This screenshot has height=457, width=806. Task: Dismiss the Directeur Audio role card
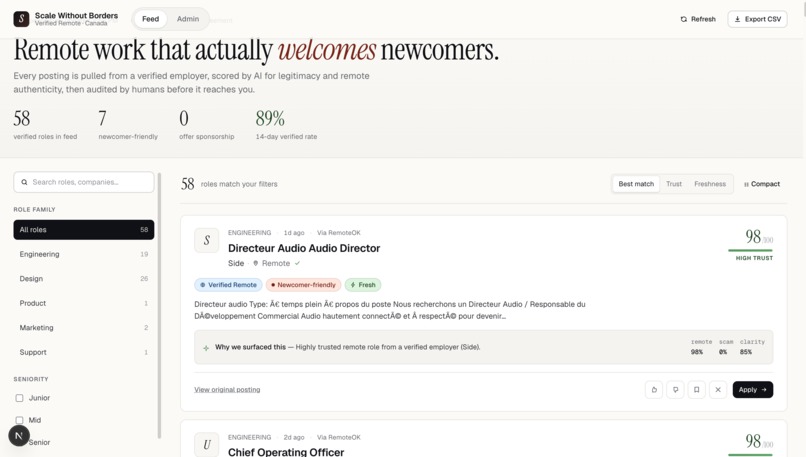point(718,390)
